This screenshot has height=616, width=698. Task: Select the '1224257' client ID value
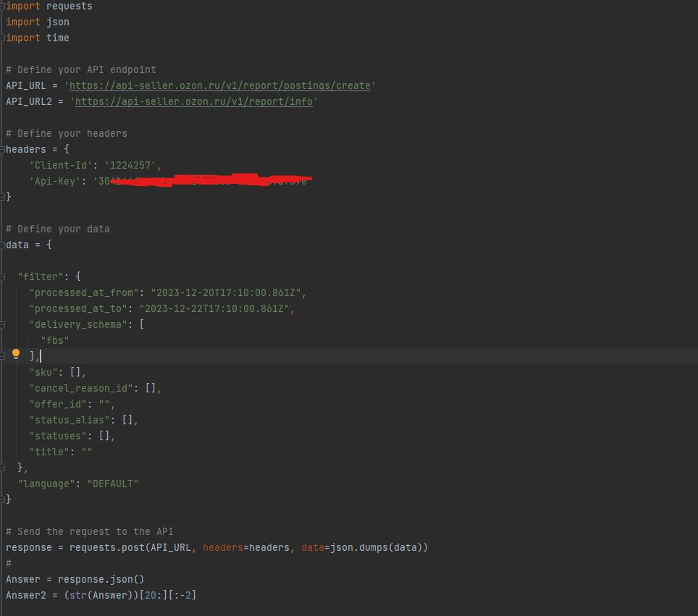click(x=130, y=165)
